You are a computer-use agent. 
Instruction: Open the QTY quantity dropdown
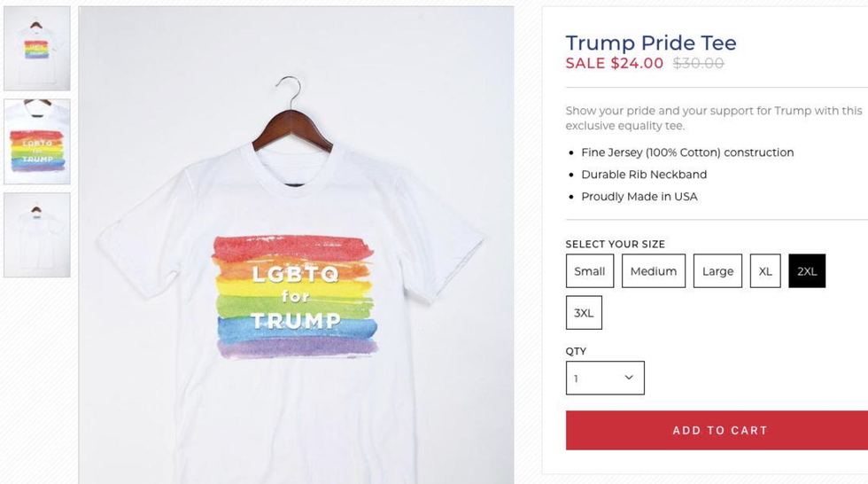[605, 379]
